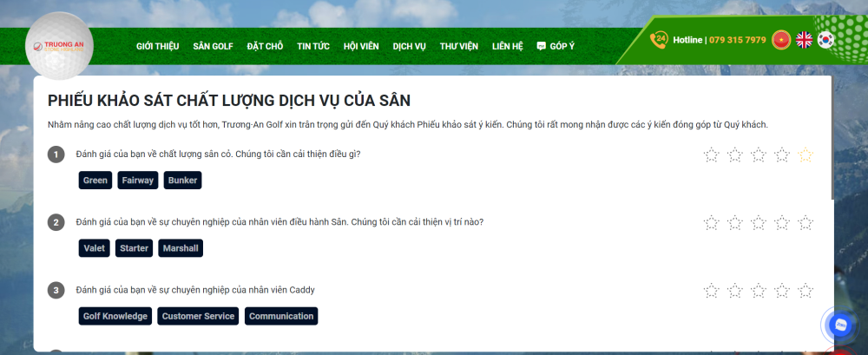Open the Sân Golf menu

pos(214,46)
